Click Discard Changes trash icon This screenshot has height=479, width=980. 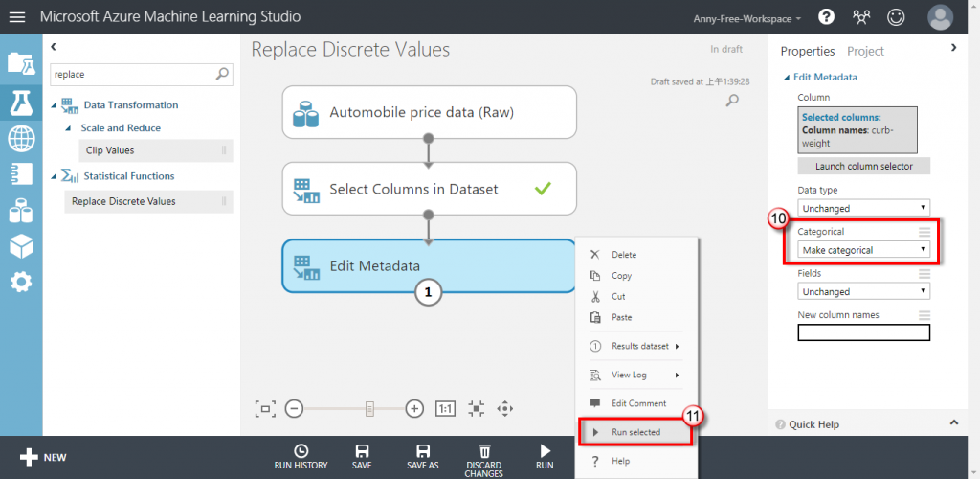(x=484, y=460)
